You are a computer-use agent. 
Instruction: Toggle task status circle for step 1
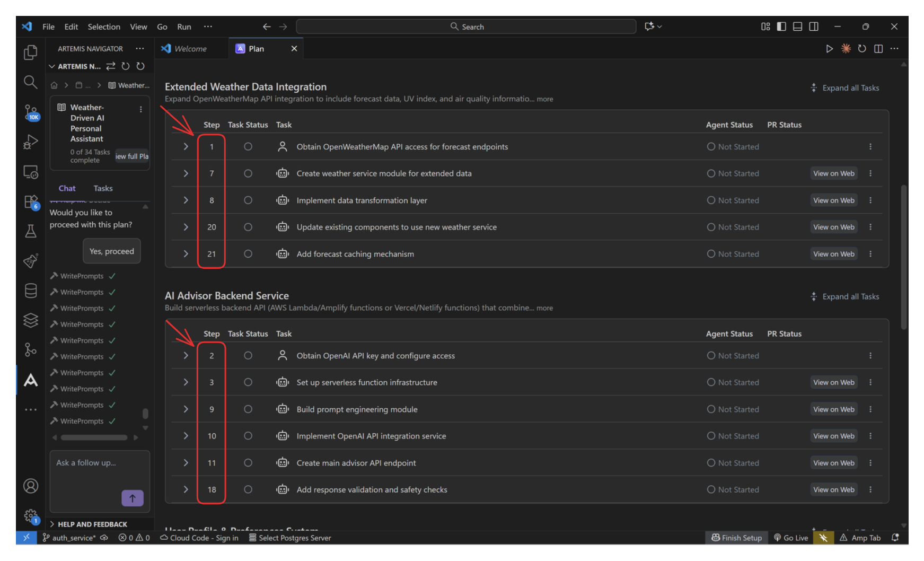[248, 147]
